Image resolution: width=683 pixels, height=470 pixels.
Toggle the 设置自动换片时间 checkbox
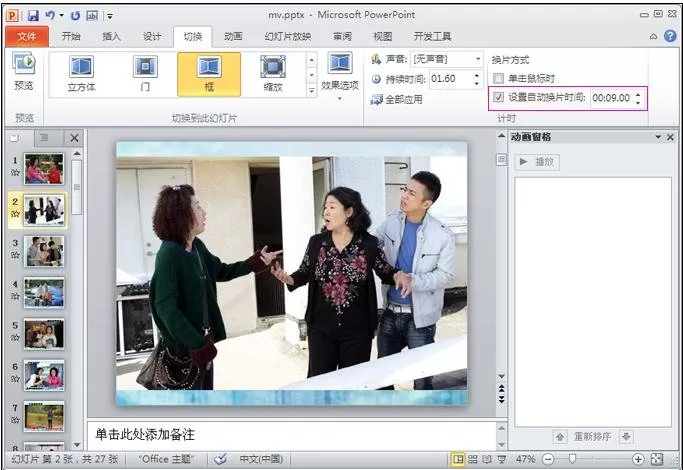tap(498, 97)
